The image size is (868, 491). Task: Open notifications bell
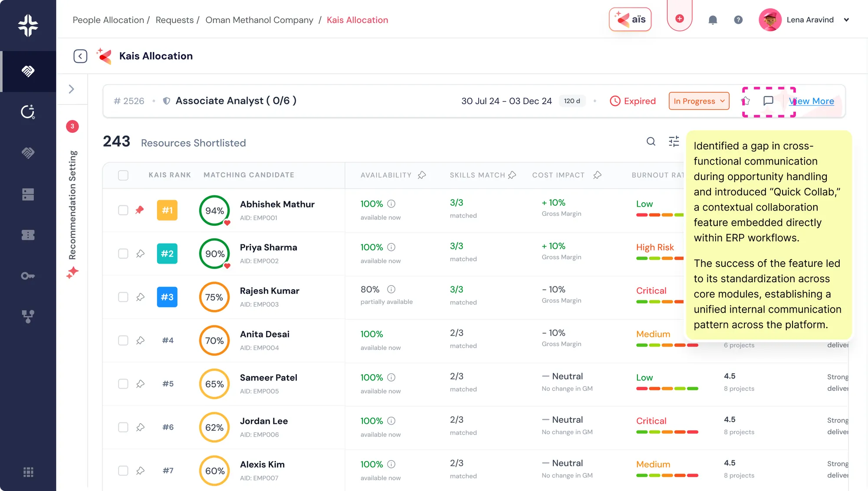click(713, 20)
